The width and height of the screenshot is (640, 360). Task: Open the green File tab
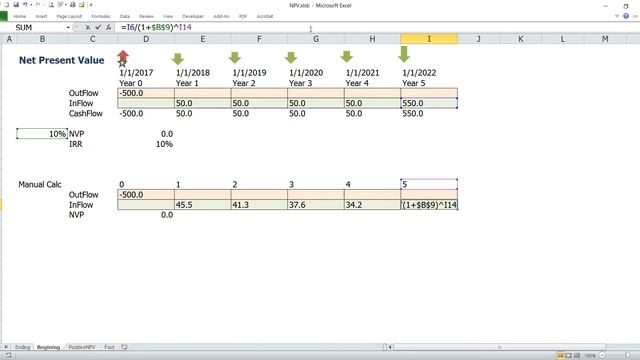[4, 16]
